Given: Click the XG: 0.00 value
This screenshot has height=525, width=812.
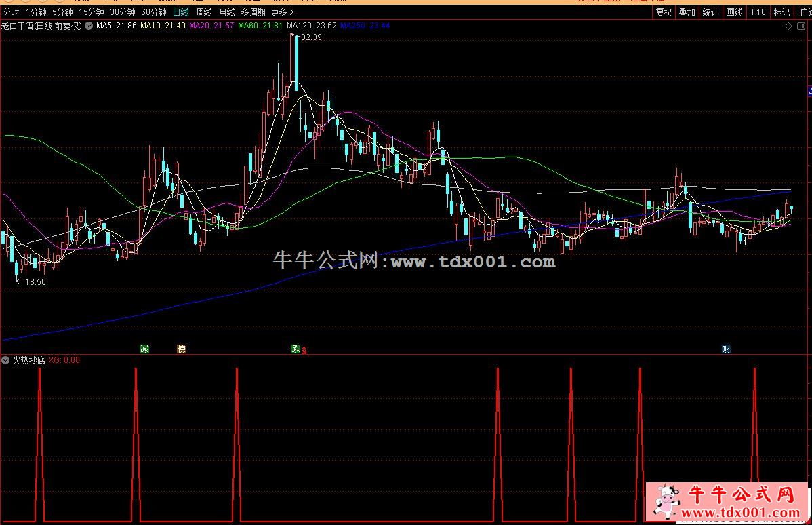Looking at the screenshot, I should pyautogui.click(x=64, y=359).
